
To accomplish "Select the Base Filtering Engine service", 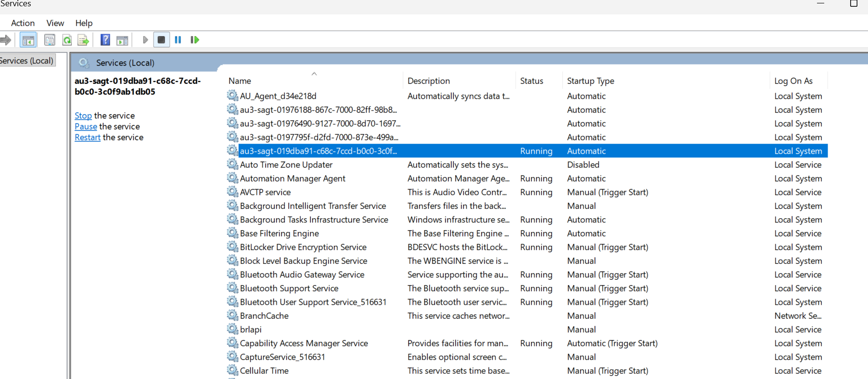I will click(x=527, y=233).
